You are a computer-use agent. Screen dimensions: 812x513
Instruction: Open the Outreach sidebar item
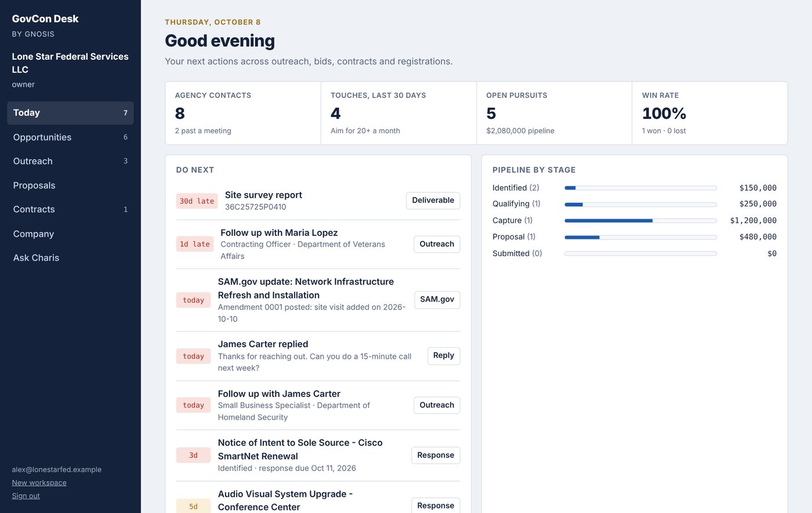[70, 161]
